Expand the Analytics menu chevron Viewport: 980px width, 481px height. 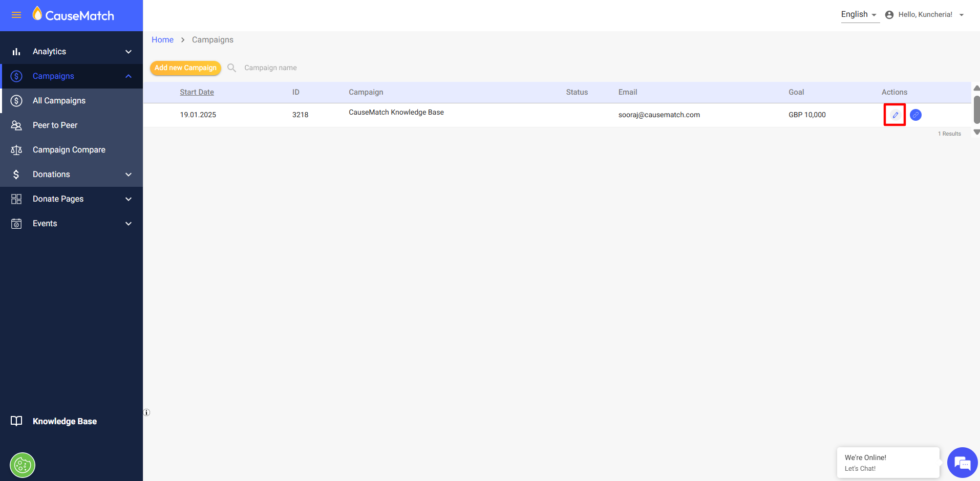pos(129,52)
